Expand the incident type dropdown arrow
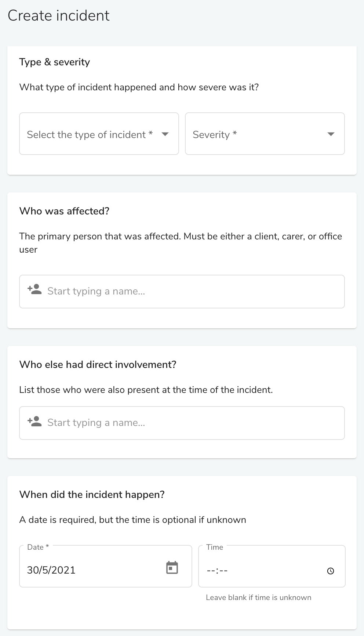This screenshot has width=364, height=636. click(x=165, y=134)
